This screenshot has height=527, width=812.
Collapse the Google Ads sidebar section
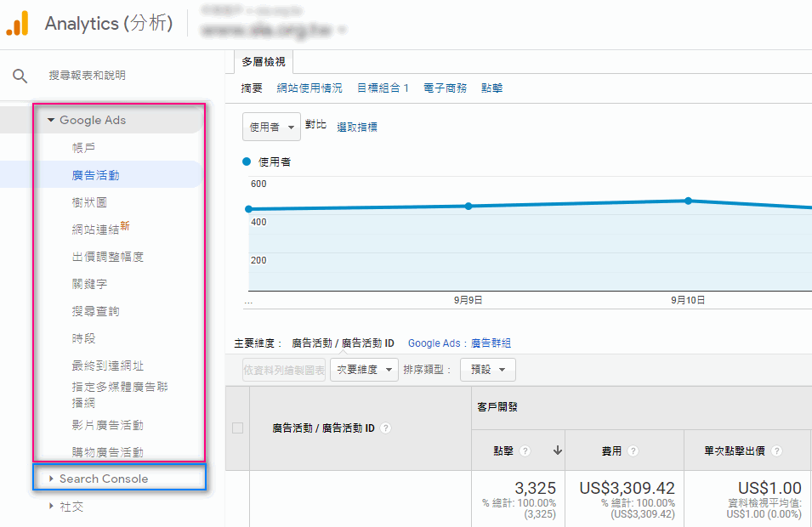51,120
